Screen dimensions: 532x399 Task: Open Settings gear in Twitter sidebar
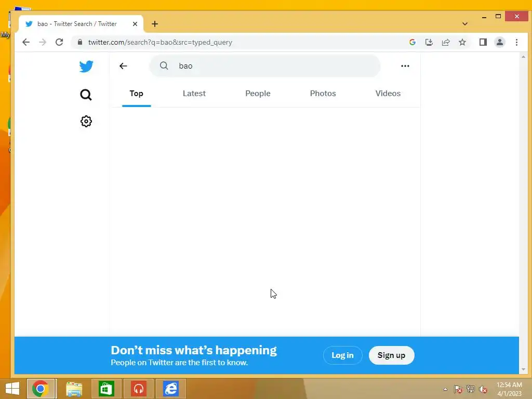click(86, 122)
